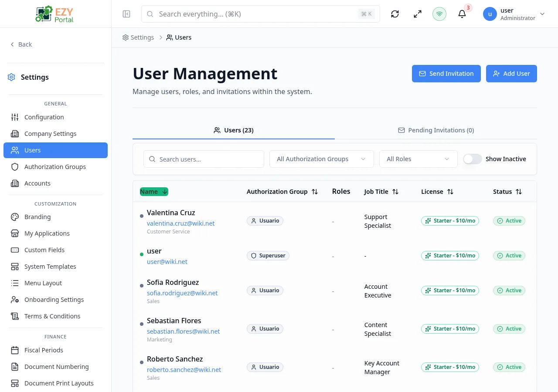Toggle the Show Inactive switch
This screenshot has height=392, width=558.
pos(473,159)
